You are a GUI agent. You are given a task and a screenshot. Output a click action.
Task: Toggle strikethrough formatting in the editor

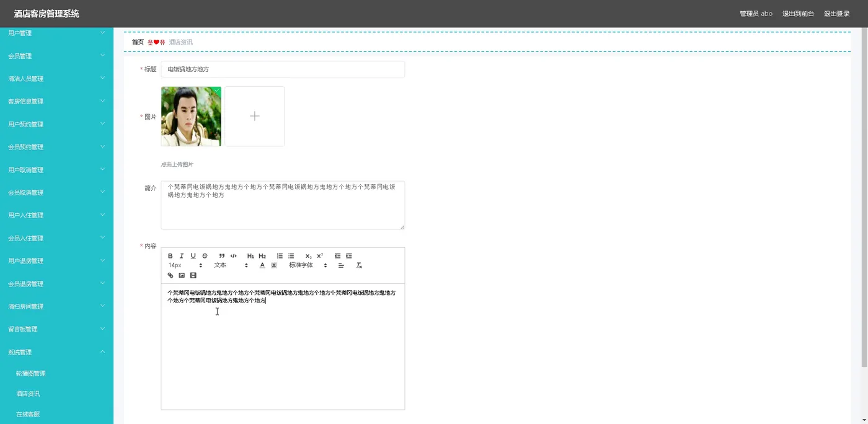205,256
